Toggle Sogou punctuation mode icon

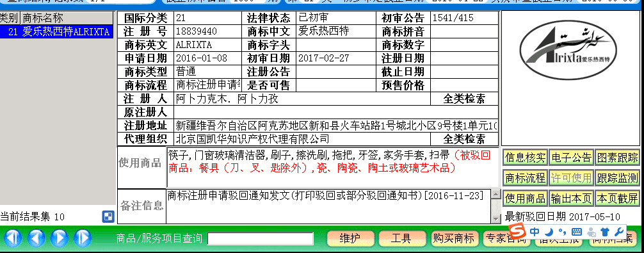point(562,231)
